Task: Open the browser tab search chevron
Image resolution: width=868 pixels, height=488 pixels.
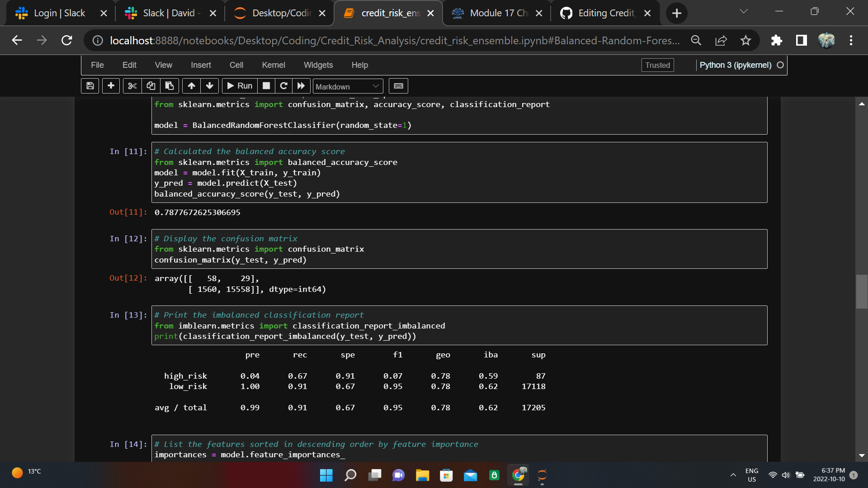Action: point(743,11)
